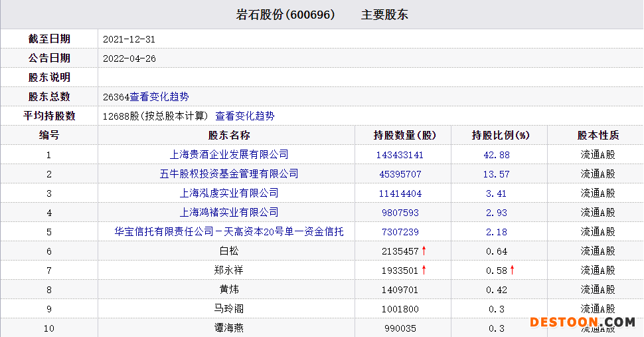Open 华宝信托有限责任公司 trust shareholder link
The width and height of the screenshot is (644, 337).
229,232
